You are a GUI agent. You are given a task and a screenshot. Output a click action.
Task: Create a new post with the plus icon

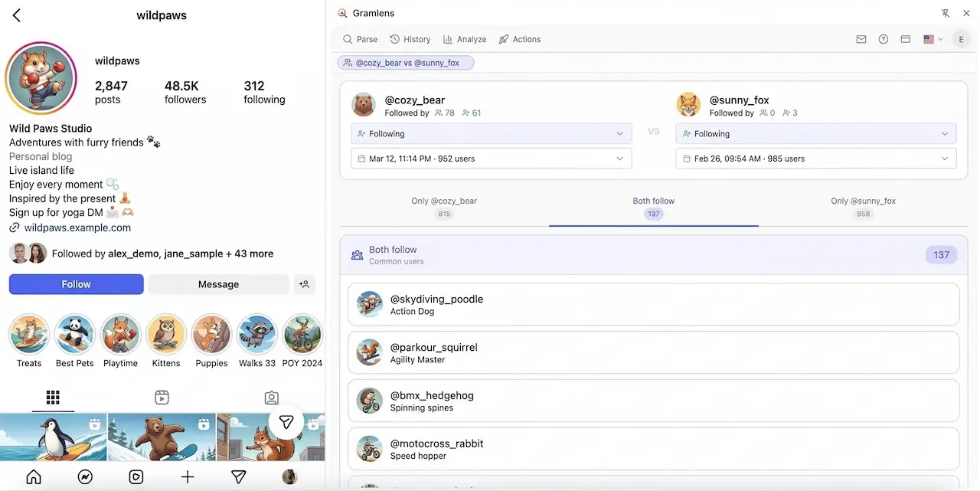187,476
